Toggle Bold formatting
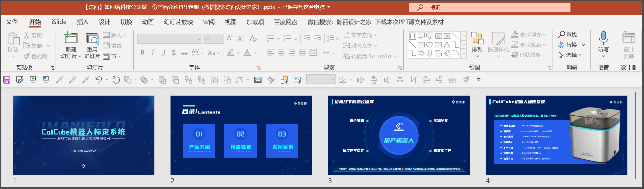The image size is (644, 189). pos(142,52)
